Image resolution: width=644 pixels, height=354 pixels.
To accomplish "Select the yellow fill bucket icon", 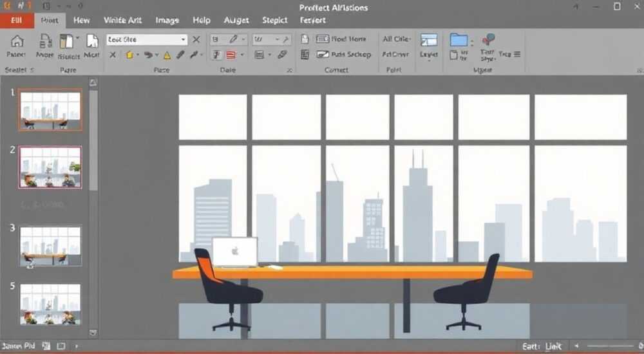I will coord(130,55).
